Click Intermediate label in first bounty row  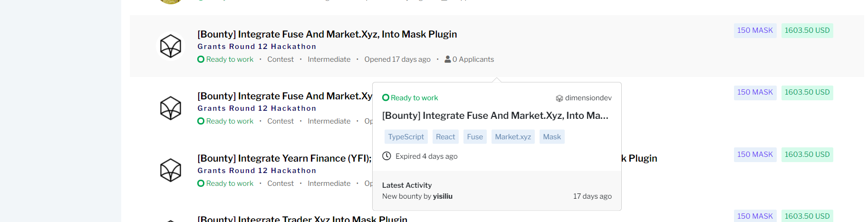click(x=329, y=59)
